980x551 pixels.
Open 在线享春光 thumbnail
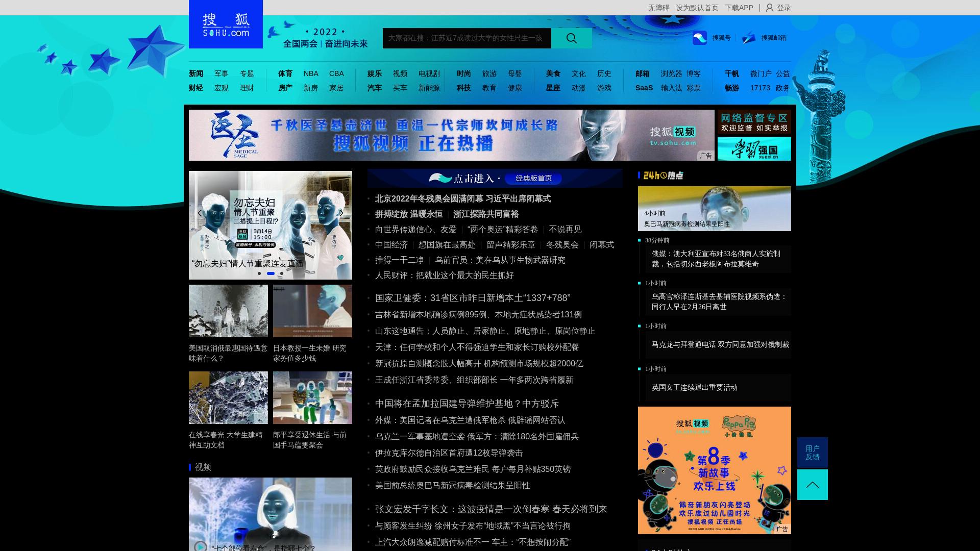click(228, 397)
